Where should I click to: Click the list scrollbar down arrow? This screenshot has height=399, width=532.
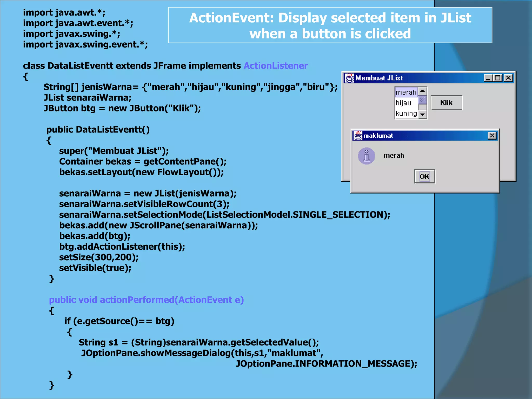[x=423, y=114]
